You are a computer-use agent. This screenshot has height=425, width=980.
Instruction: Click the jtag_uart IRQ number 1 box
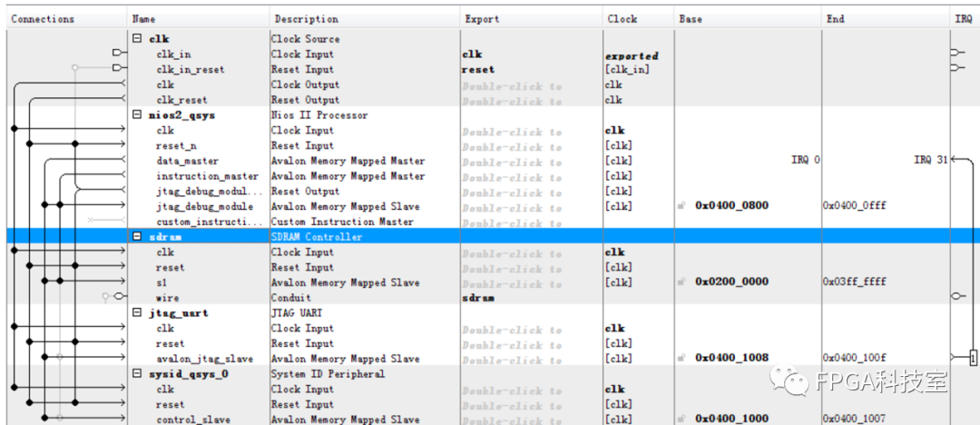pos(973,359)
